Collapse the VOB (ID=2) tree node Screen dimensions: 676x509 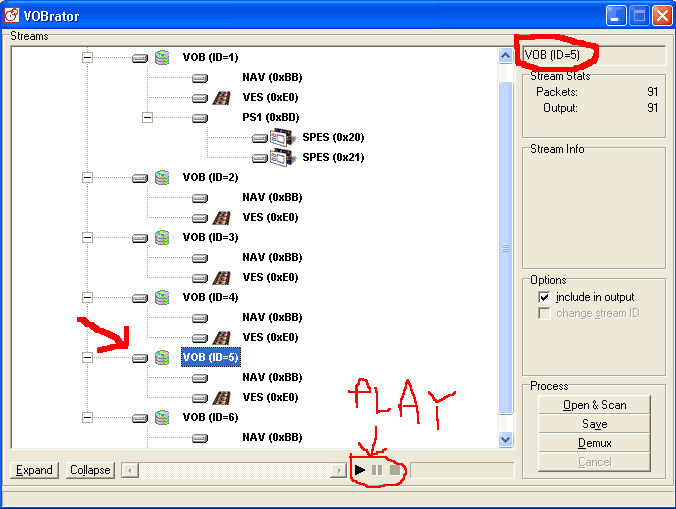(88, 177)
